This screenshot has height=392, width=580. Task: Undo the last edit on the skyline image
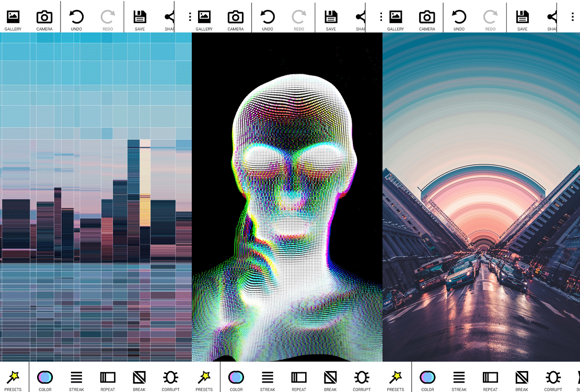point(76,20)
